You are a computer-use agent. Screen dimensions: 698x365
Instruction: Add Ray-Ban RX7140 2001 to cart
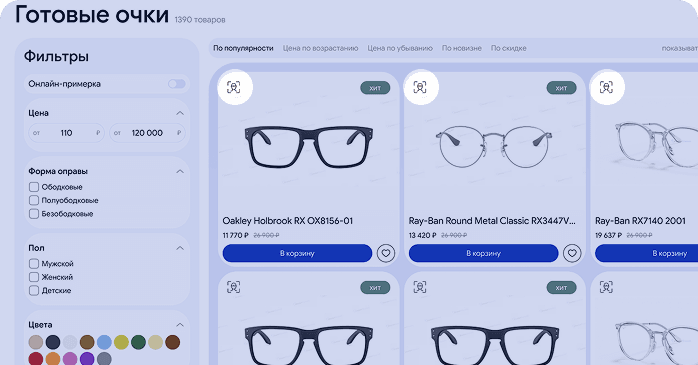click(646, 253)
